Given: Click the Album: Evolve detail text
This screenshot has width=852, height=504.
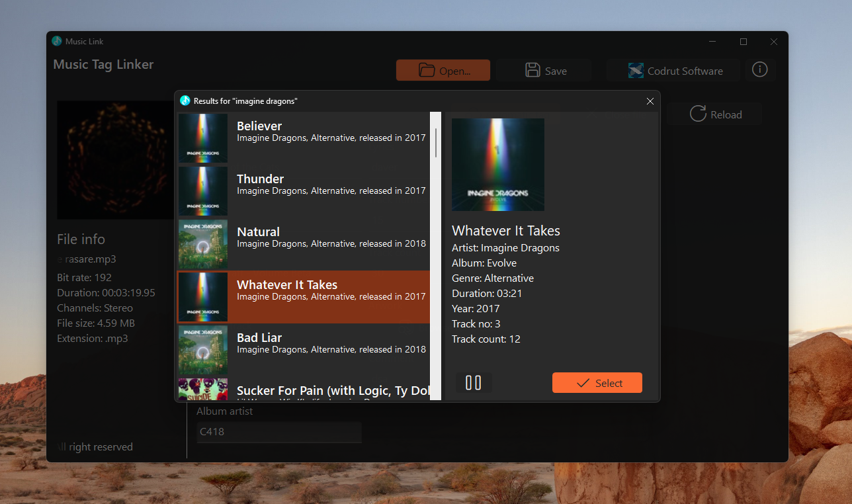Looking at the screenshot, I should coord(484,263).
